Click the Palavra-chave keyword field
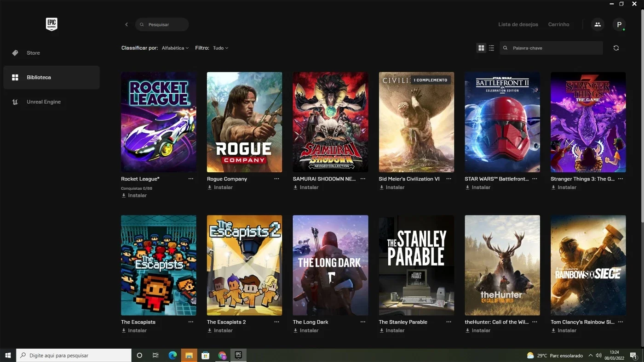Viewport: 644px width, 362px height. coord(551,48)
